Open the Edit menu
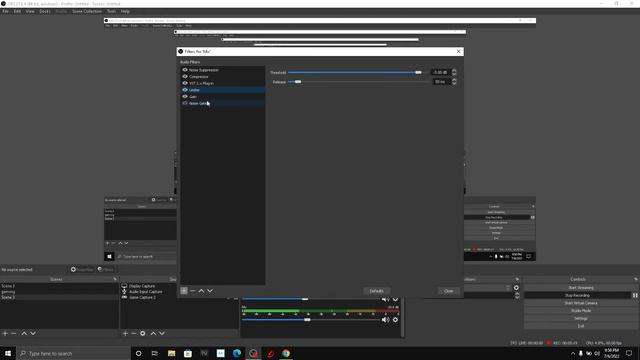 coord(17,11)
